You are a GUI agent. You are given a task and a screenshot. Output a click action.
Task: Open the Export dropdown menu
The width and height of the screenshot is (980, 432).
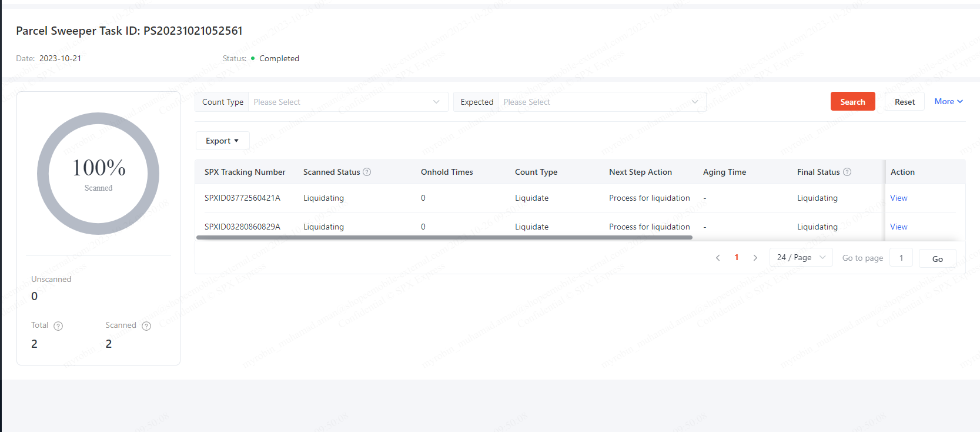pos(222,141)
